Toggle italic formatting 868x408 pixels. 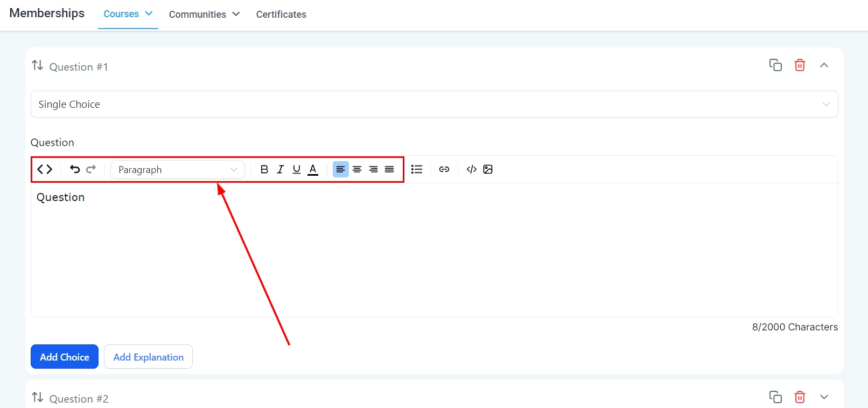(x=280, y=169)
